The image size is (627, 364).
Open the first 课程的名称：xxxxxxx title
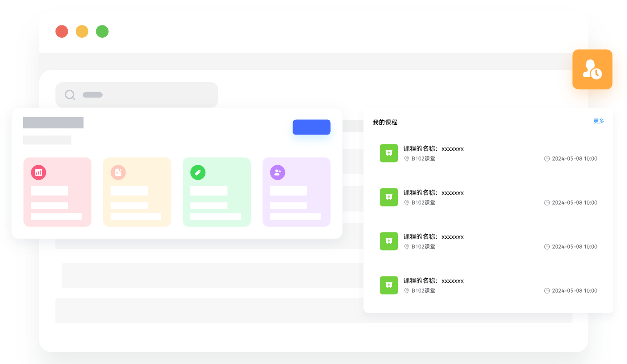433,148
